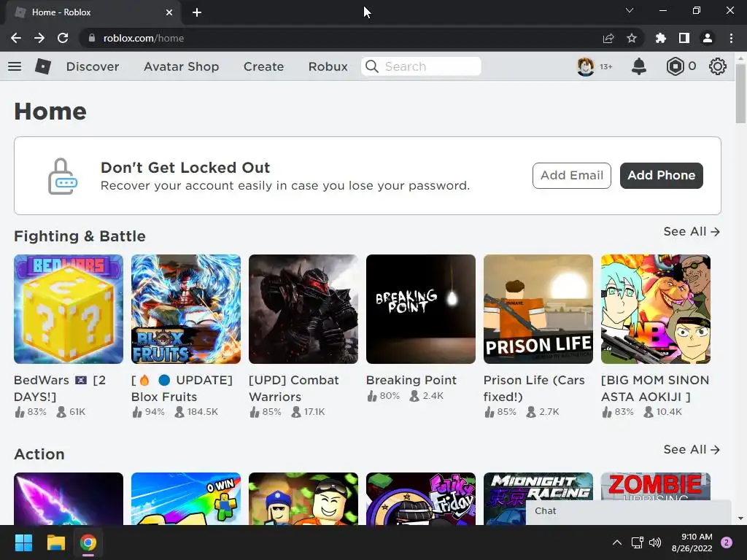Screen dimensions: 747x560
Task: Open the user avatar profile
Action: 586,66
